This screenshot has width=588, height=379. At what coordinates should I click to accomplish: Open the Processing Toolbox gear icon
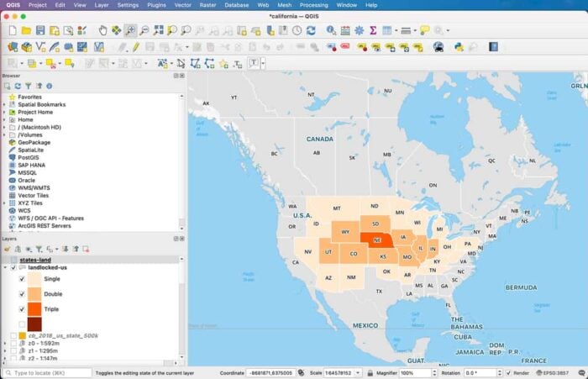(360, 30)
